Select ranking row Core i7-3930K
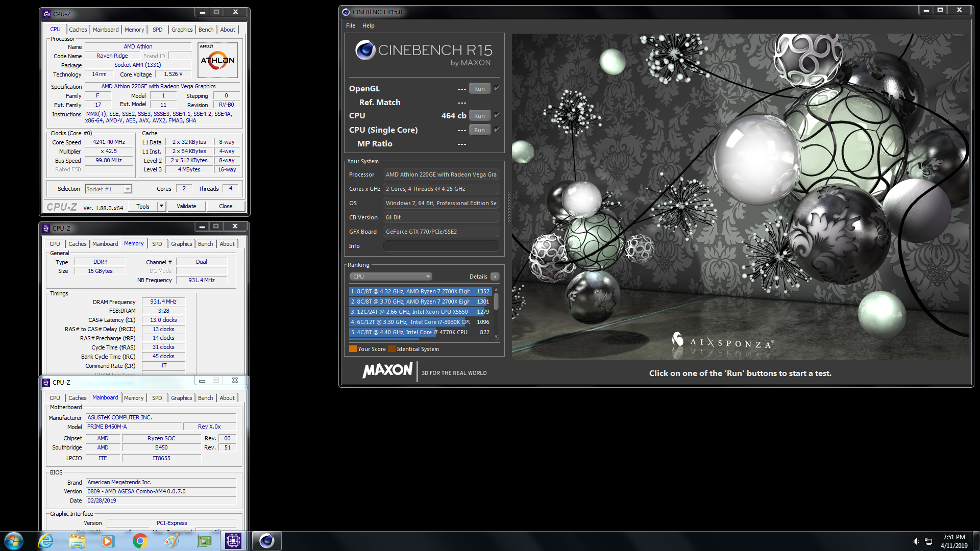The image size is (980, 551). pyautogui.click(x=420, y=322)
